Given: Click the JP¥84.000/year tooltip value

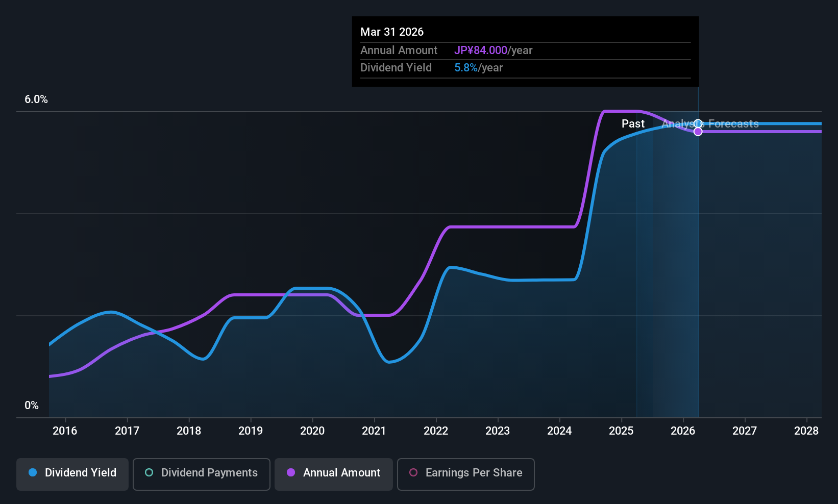Looking at the screenshot, I should pyautogui.click(x=493, y=51).
